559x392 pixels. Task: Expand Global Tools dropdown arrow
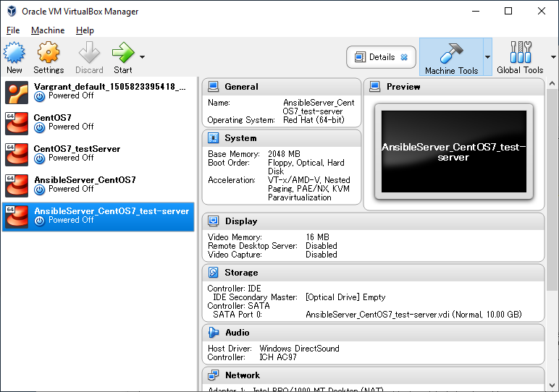point(553,57)
